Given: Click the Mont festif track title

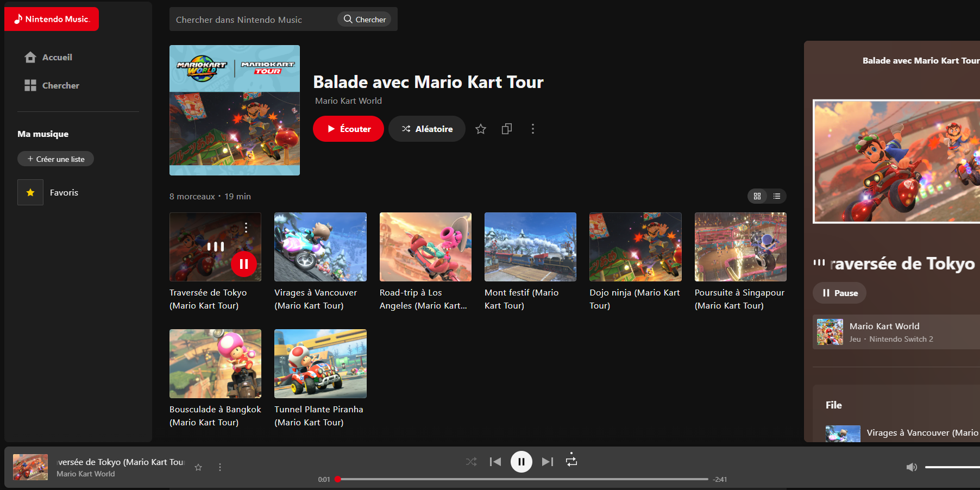Looking at the screenshot, I should pos(522,299).
